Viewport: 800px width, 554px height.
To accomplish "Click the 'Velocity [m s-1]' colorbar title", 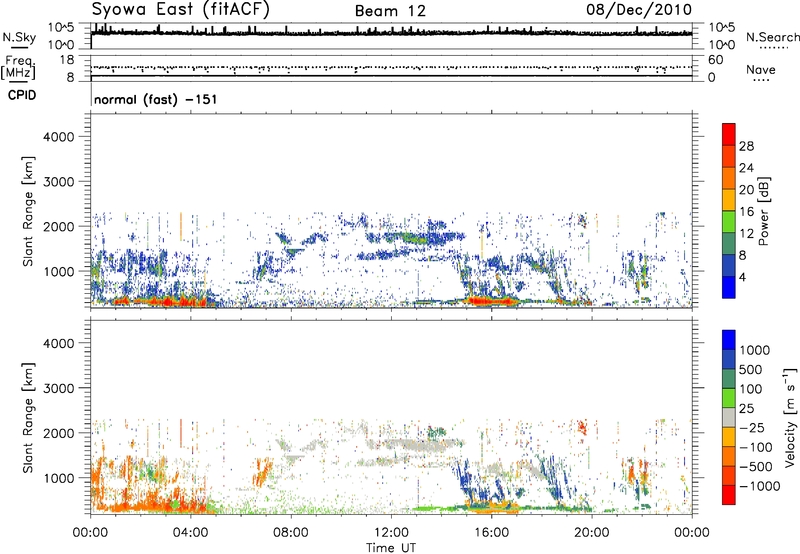I will click(790, 417).
